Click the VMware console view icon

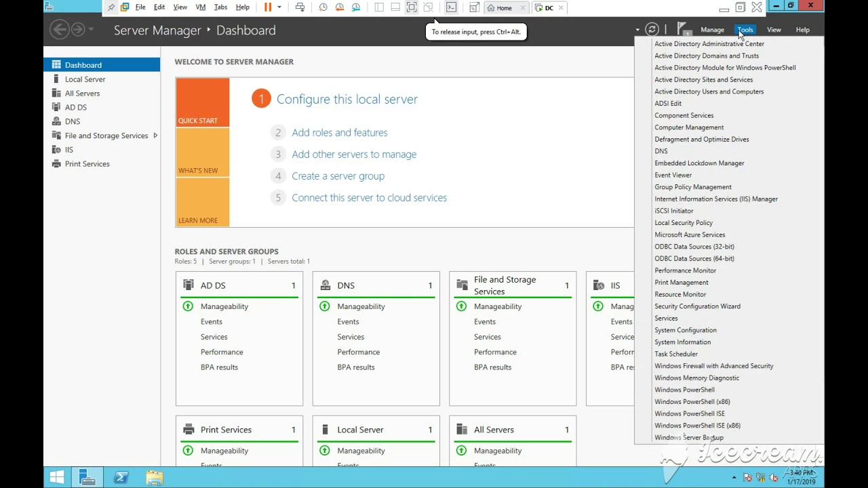click(451, 7)
